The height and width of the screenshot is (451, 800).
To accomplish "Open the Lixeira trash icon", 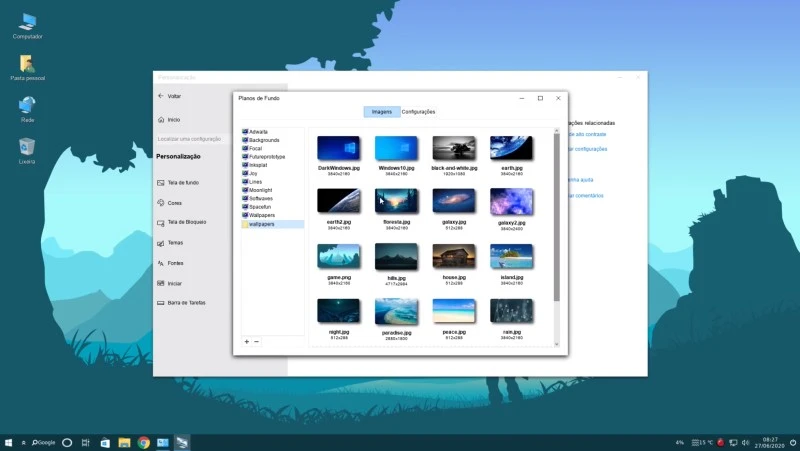I will click(x=27, y=151).
